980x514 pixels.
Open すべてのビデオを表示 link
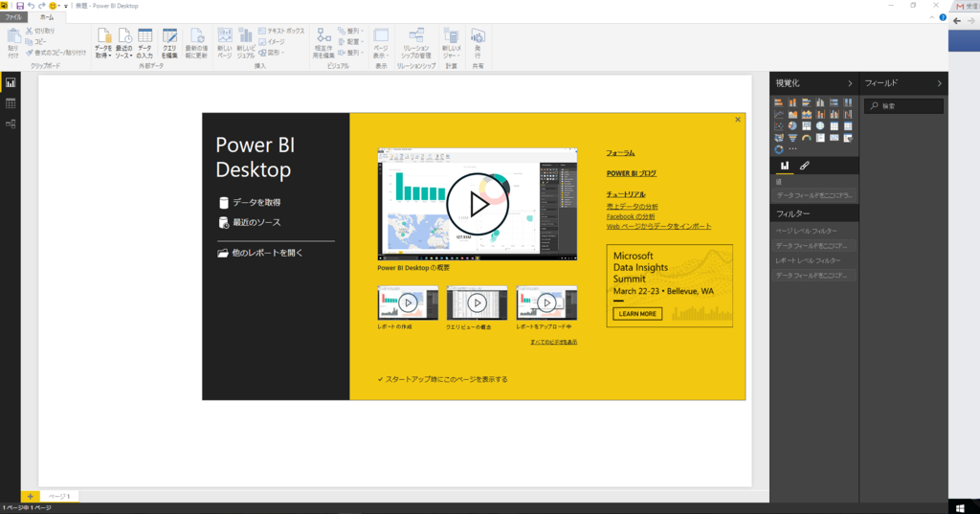(x=554, y=342)
